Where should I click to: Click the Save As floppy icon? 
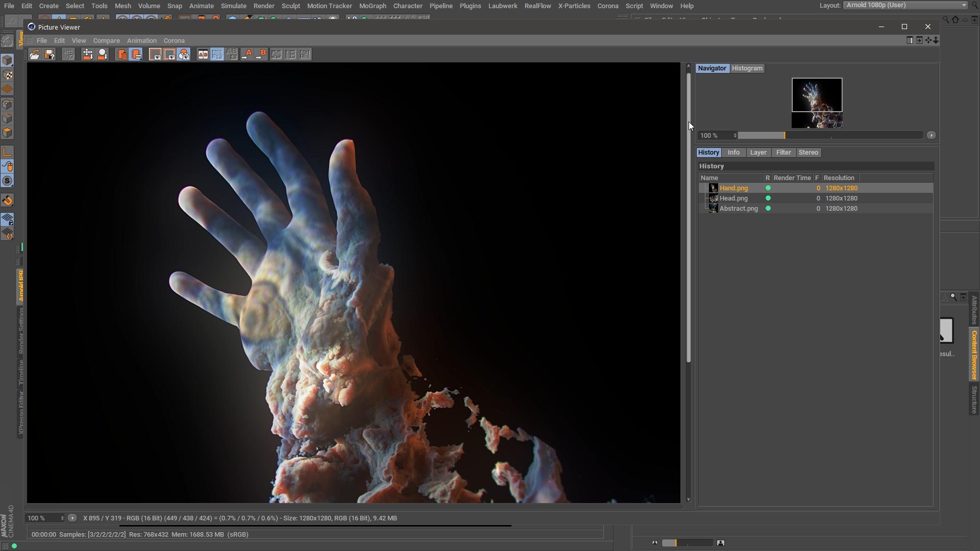click(x=50, y=55)
